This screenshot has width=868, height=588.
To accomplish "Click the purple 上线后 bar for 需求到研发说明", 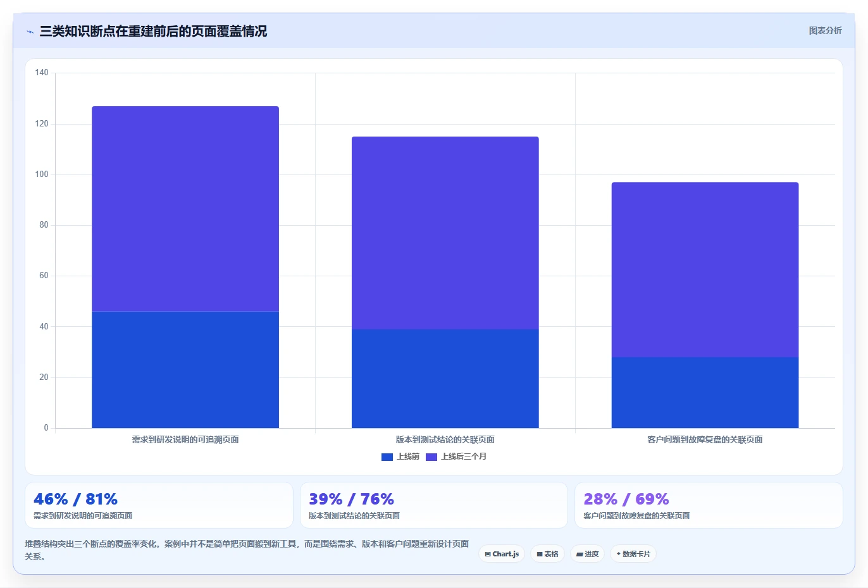I will 185,209.
